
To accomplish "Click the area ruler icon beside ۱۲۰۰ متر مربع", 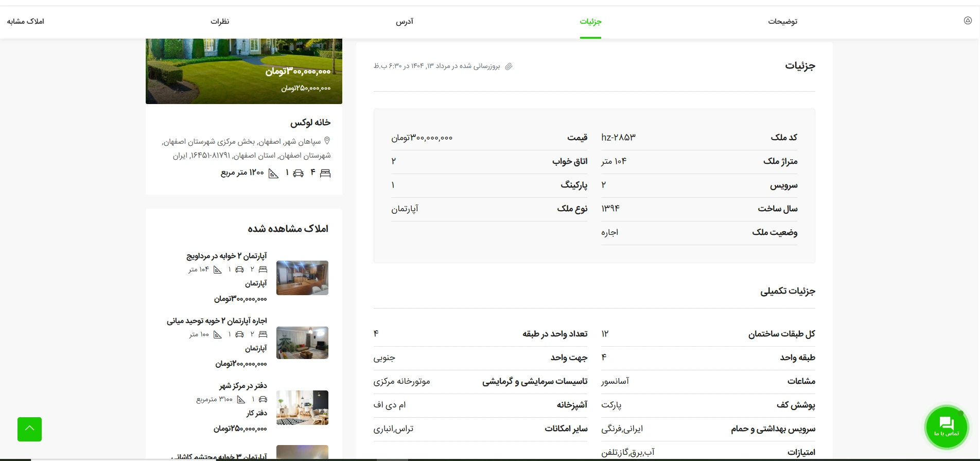I will (x=273, y=174).
